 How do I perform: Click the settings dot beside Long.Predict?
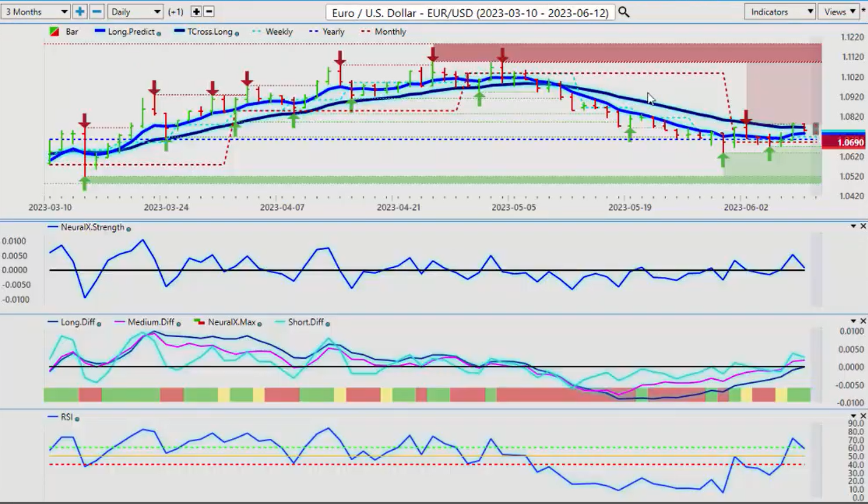click(159, 33)
